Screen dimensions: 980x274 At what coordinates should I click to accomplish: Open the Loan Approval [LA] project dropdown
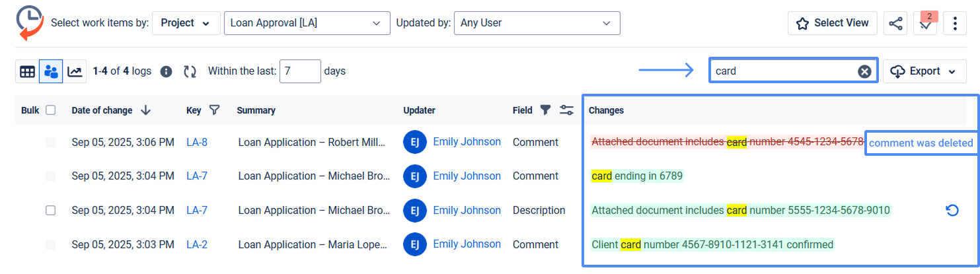coord(307,23)
